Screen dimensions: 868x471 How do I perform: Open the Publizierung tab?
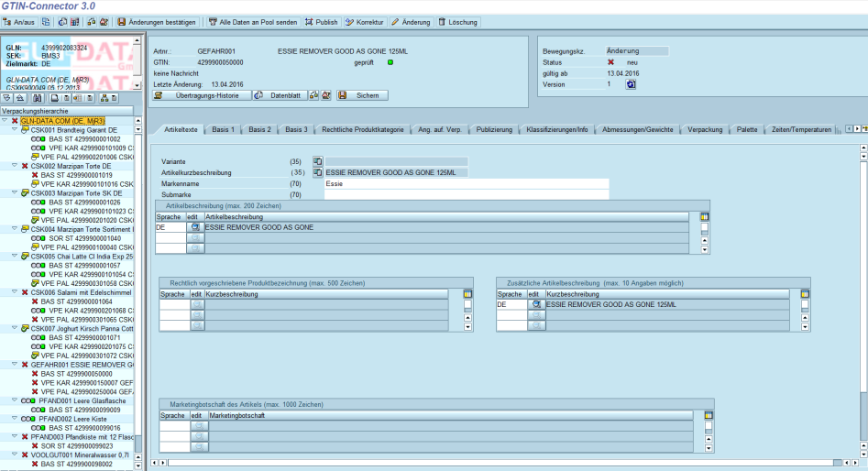494,129
